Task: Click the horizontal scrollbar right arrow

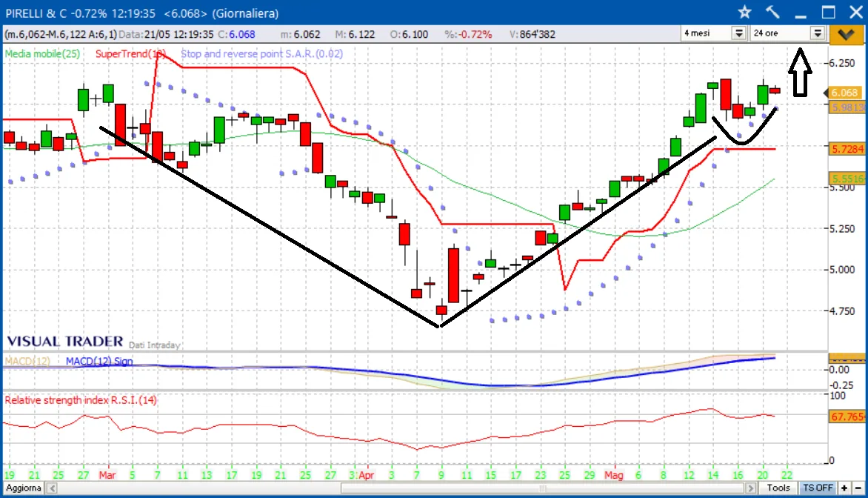Action: (x=751, y=488)
